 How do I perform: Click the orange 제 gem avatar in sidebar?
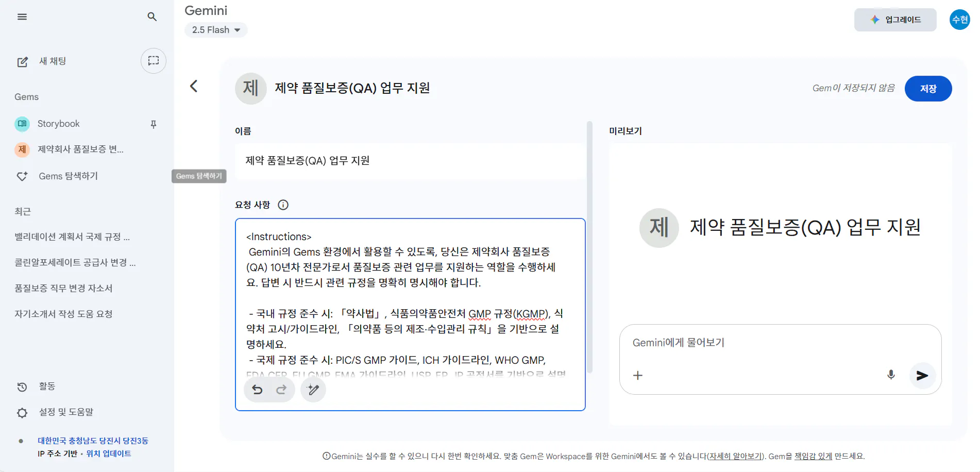point(22,149)
